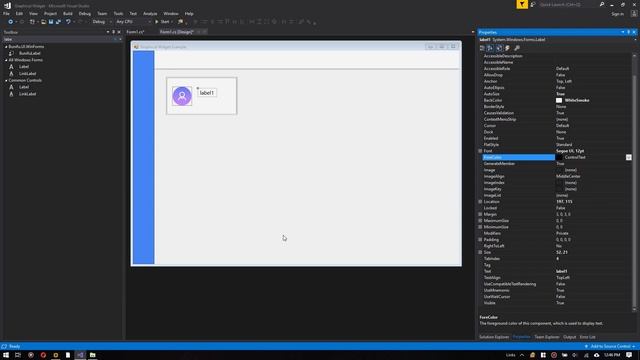This screenshot has height=360, width=640.
Task: Click Add to Source Control
Action: click(610, 347)
